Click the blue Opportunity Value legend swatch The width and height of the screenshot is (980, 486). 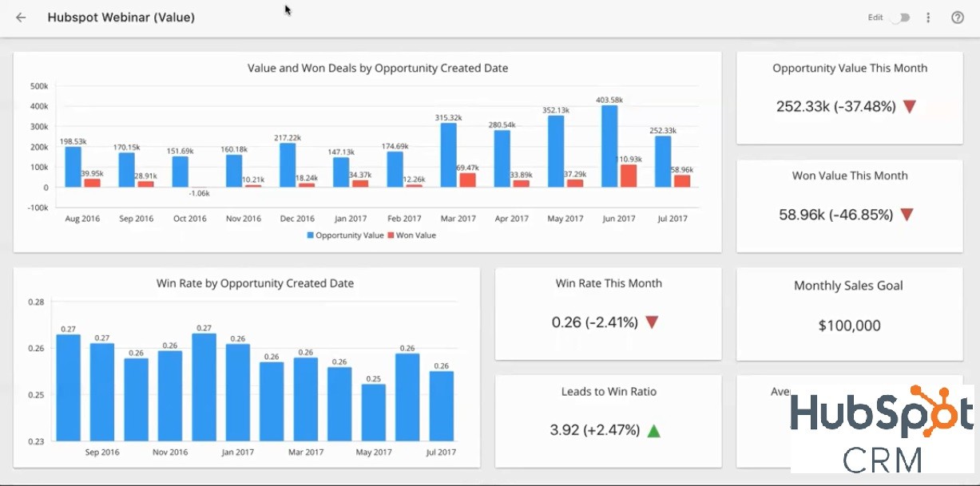click(x=311, y=235)
